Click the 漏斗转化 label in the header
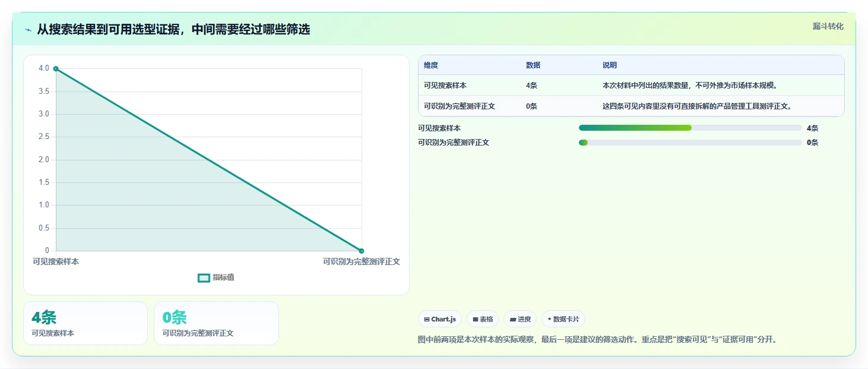Image resolution: width=868 pixels, height=369 pixels. 828,27
